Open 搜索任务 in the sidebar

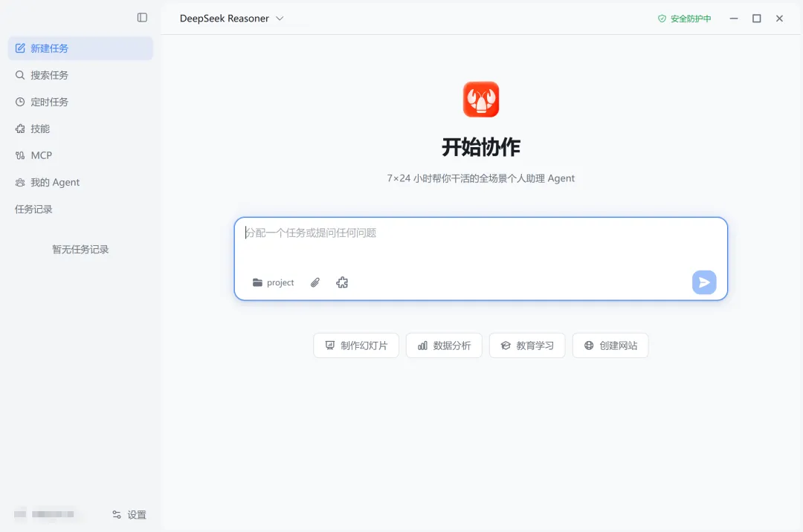(x=80, y=75)
